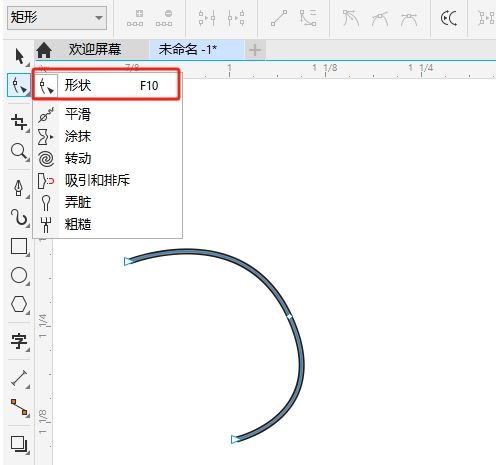Image resolution: width=496 pixels, height=465 pixels.
Task: Open the 矩形 selection mode dropdown
Action: (57, 17)
